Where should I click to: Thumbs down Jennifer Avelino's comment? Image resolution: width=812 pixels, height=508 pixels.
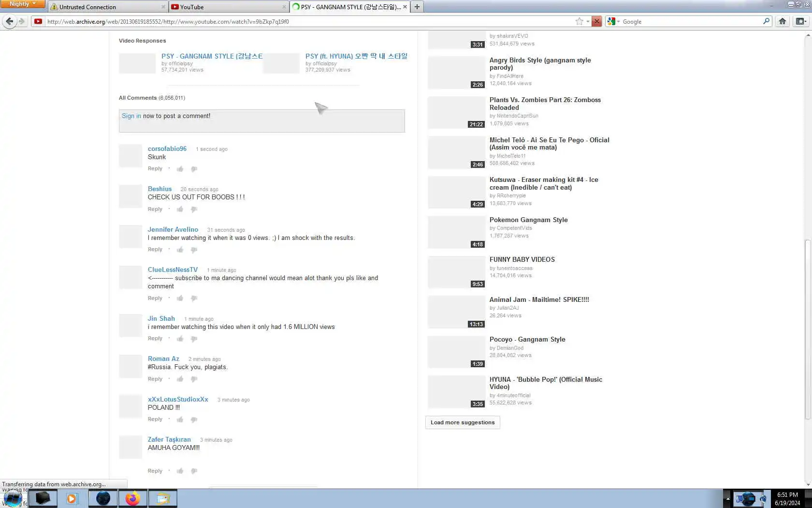[194, 250]
